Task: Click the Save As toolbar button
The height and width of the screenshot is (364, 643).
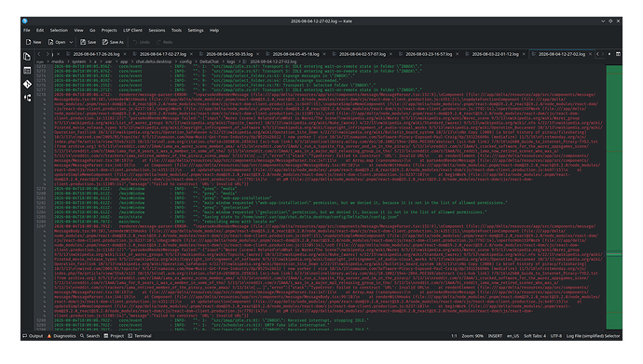Action: coord(113,42)
